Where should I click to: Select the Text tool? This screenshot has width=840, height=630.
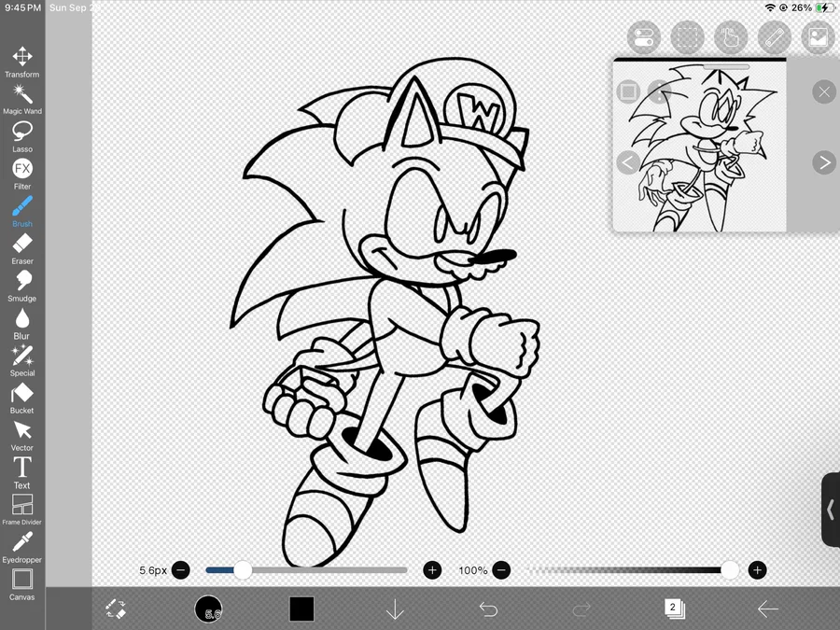(x=22, y=473)
